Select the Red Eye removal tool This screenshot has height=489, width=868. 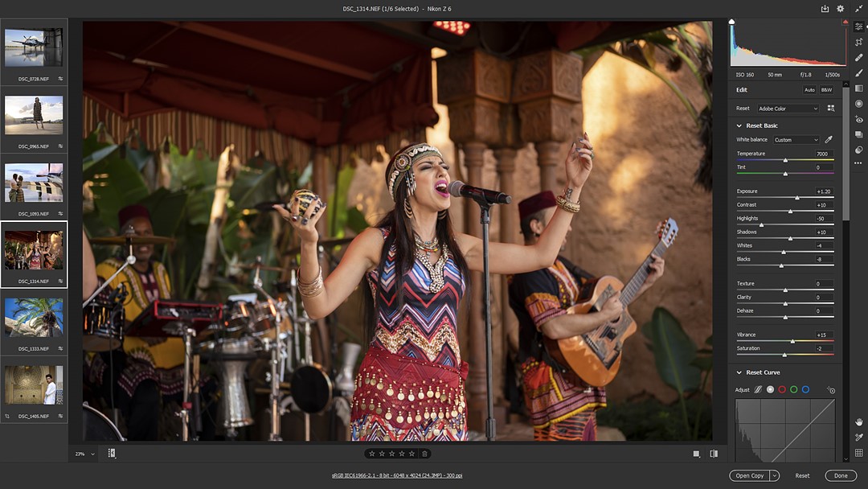858,119
